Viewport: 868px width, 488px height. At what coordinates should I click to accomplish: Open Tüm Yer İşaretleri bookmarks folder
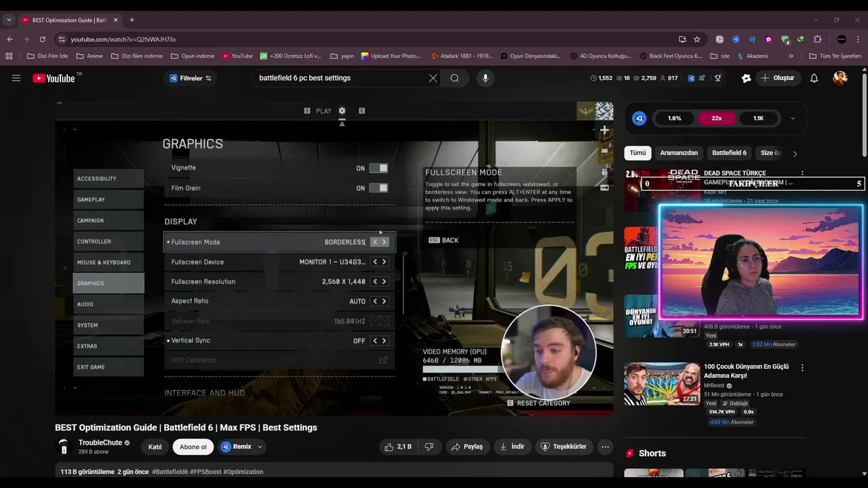[835, 56]
